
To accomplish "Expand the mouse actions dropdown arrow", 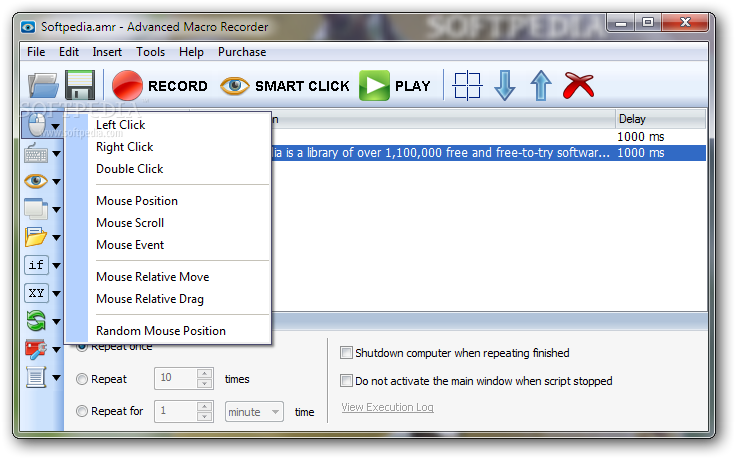I will 56,126.
